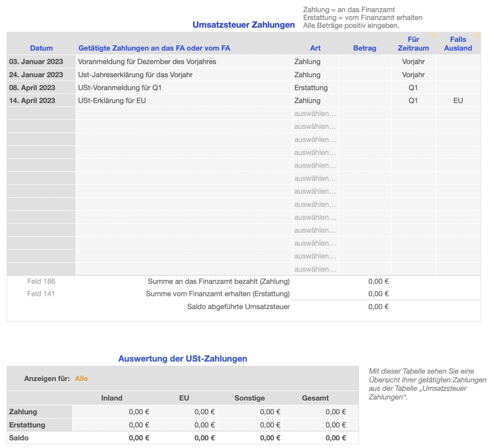This screenshot has width=490, height=448.
Task: Click comment marker on Für Zeitraum header
Action: 432,35
